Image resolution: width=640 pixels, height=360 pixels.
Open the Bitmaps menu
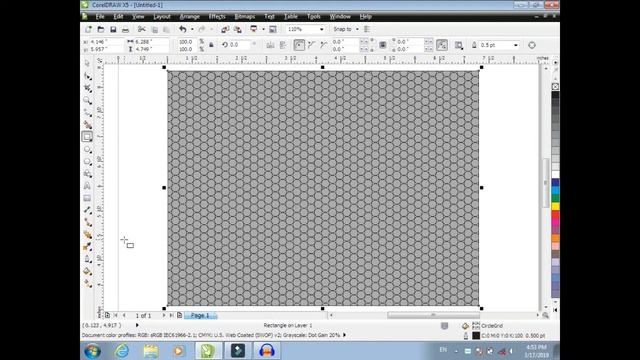click(x=245, y=17)
